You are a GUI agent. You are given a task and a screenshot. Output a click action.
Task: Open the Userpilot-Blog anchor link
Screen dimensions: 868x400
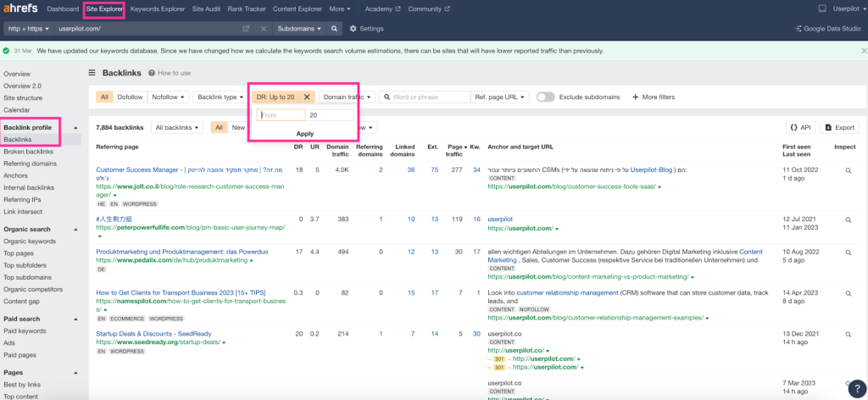tap(650, 169)
